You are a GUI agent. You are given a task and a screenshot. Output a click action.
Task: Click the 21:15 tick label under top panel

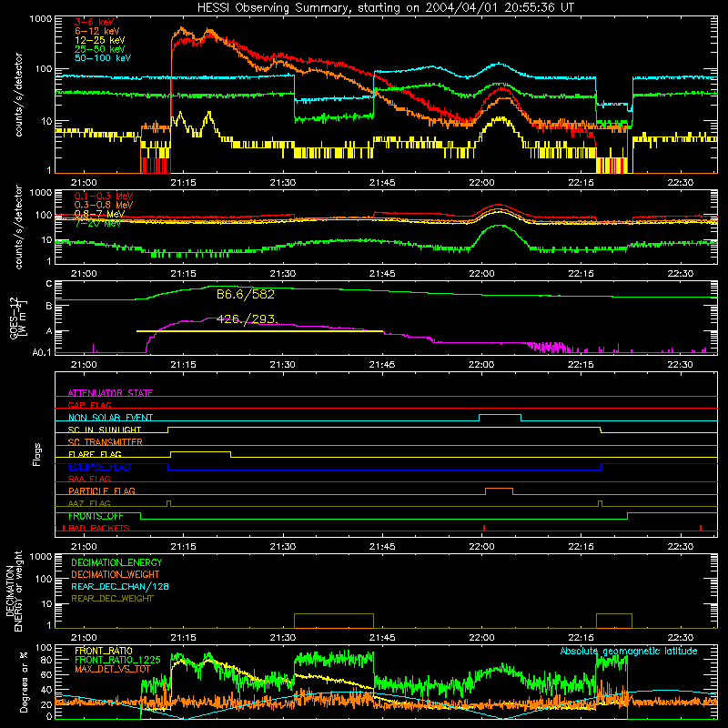[x=183, y=183]
